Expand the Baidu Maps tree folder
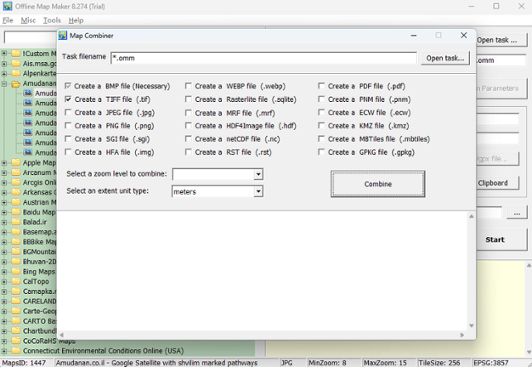 coord(4,212)
